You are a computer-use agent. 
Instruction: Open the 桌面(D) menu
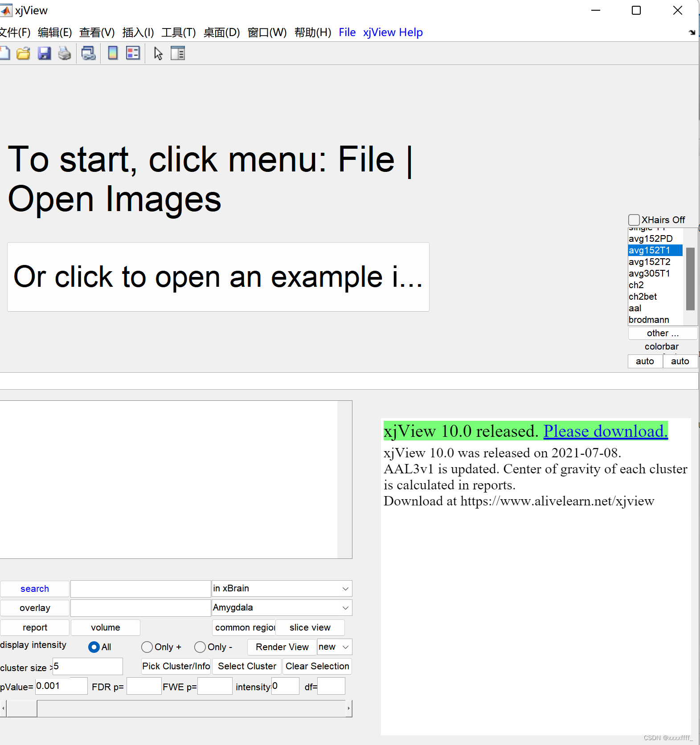(x=221, y=33)
